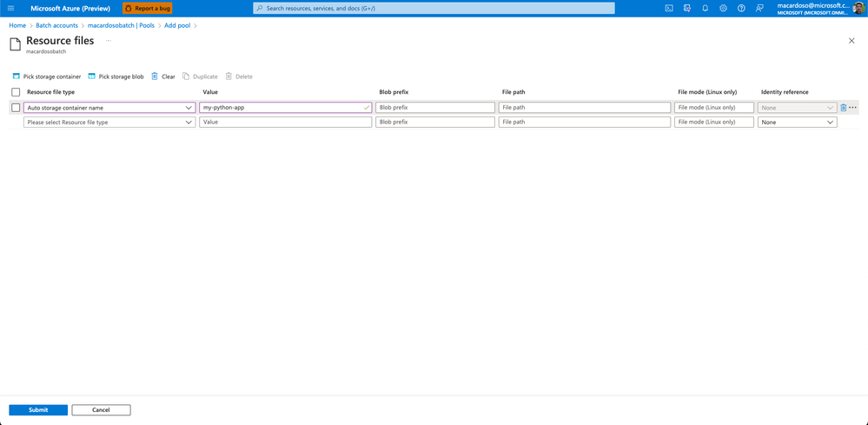Open the more options ellipsis beside Resource files title
The height and width of the screenshot is (425, 868).
pos(109,40)
